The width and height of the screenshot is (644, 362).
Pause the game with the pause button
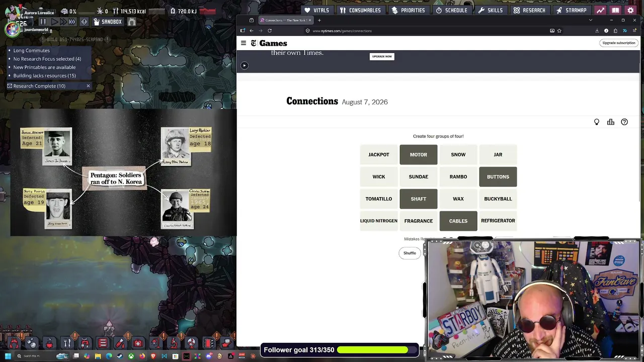point(43,22)
